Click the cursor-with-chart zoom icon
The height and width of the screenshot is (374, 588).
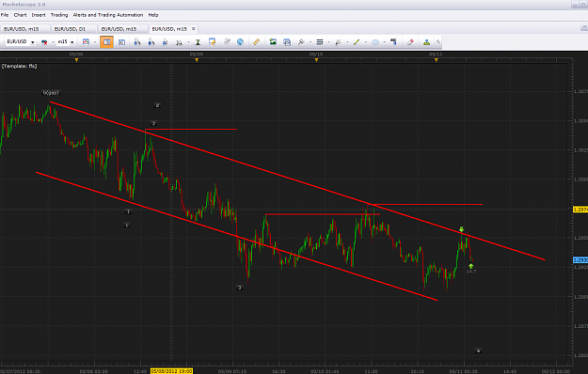pyautogui.click(x=165, y=42)
